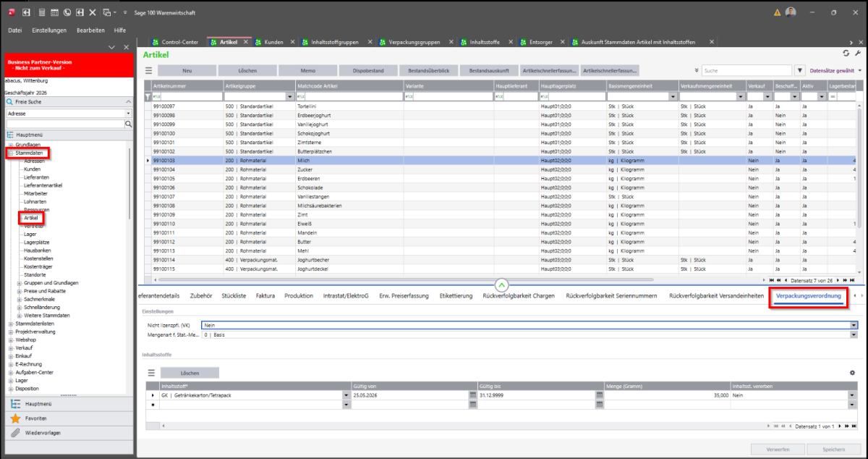Viewport: 868px width, 459px height.
Task: Click the Neu button
Action: coord(187,70)
